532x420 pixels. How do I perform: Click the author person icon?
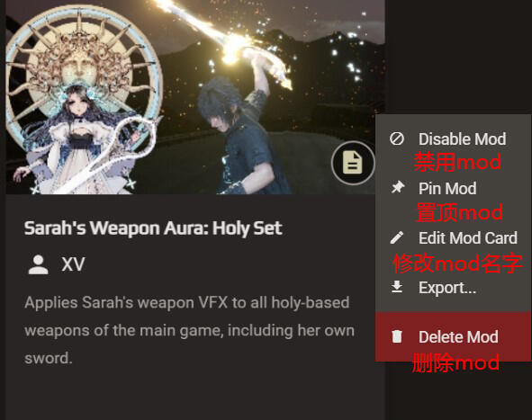(38, 264)
